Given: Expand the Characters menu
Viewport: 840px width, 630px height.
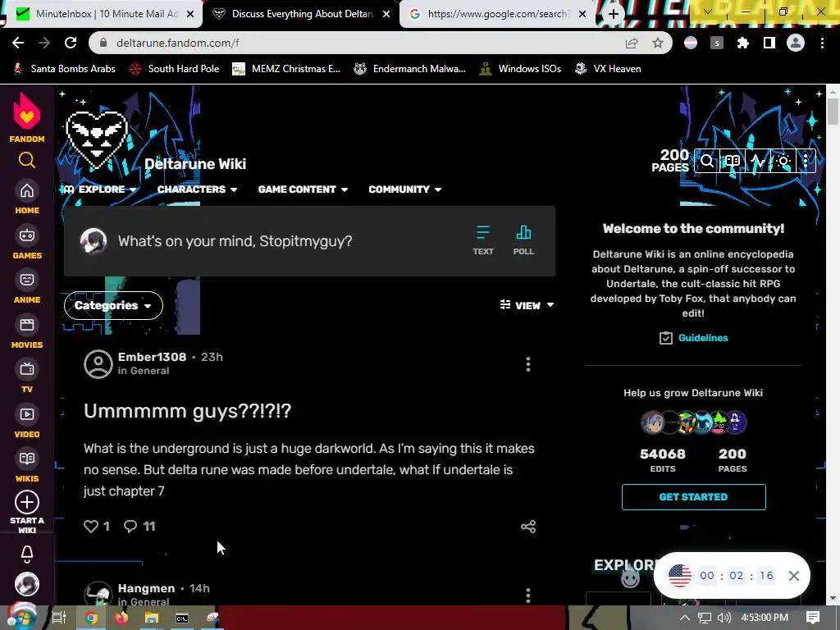Looking at the screenshot, I should tap(197, 189).
